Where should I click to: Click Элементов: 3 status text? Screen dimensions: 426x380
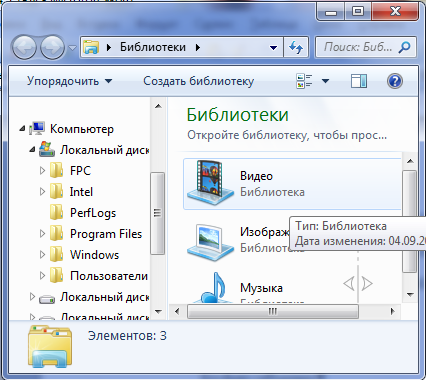(x=127, y=336)
